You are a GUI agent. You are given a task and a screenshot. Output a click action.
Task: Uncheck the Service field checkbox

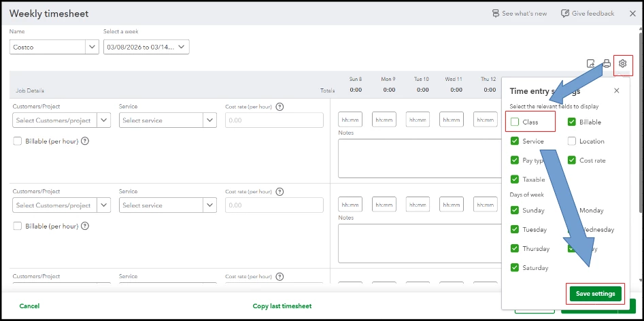[515, 141]
